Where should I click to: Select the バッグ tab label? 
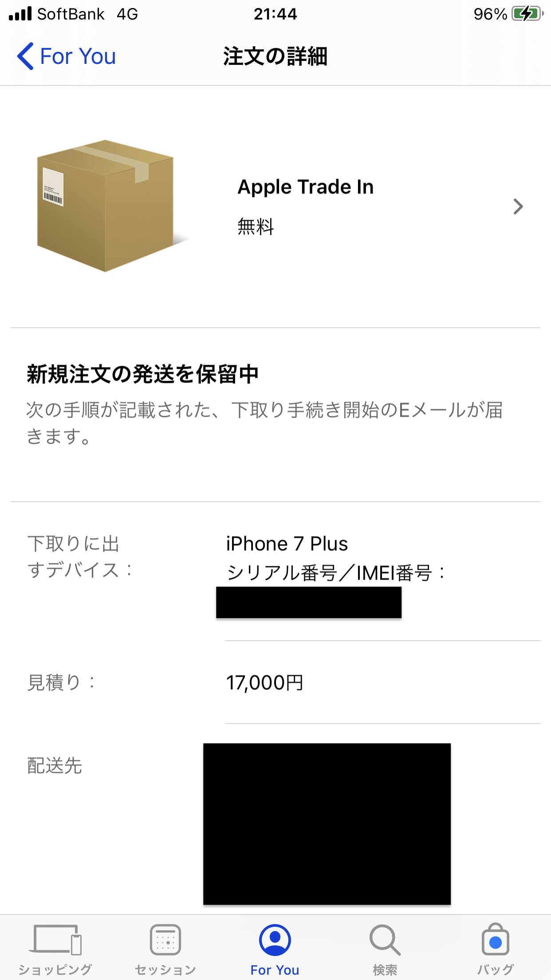tap(495, 970)
